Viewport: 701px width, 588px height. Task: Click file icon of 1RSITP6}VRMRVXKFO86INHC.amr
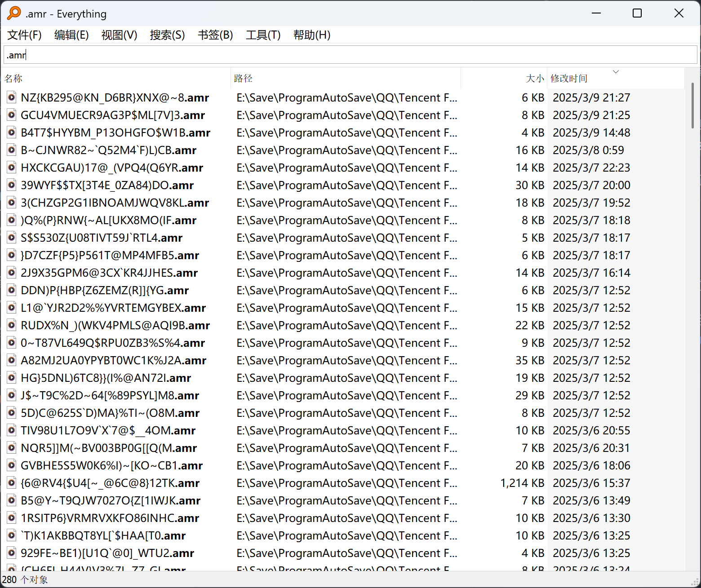coord(12,518)
